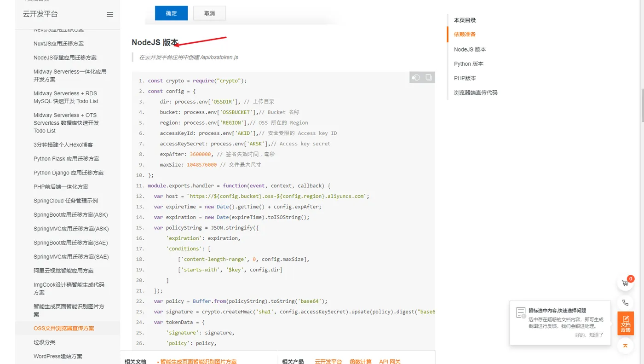Open SpringMVC应用迁移方案(ASK)
Image resolution: width=644 pixels, height=364 pixels.
point(71,229)
